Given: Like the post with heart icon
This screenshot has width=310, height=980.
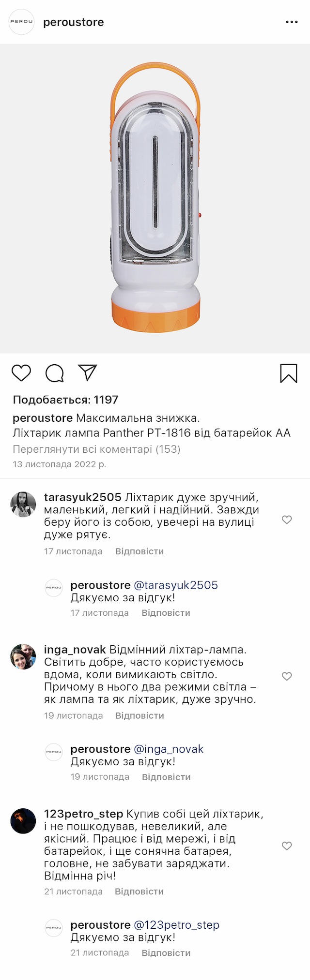Looking at the screenshot, I should pos(21,373).
